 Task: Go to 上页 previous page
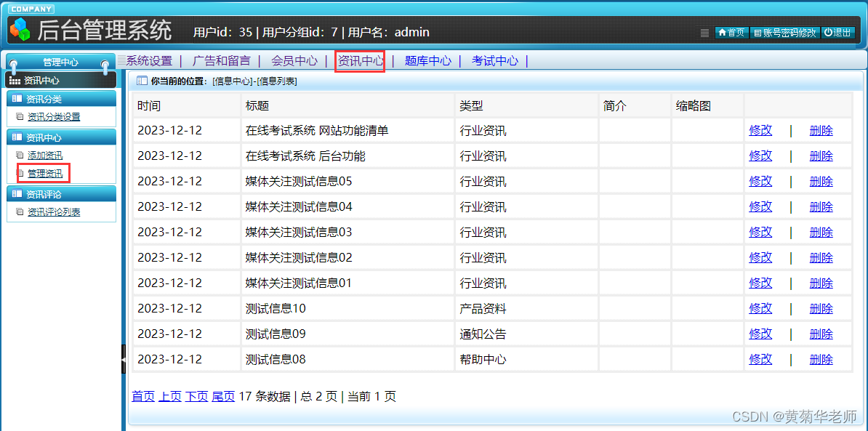click(x=170, y=396)
